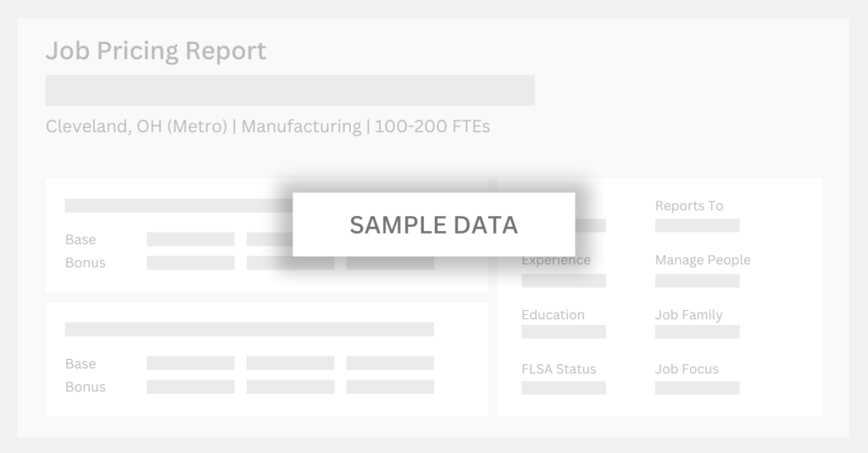Click the header bar of the lower pay card
Viewport: 868px width, 453px height.
click(x=249, y=329)
